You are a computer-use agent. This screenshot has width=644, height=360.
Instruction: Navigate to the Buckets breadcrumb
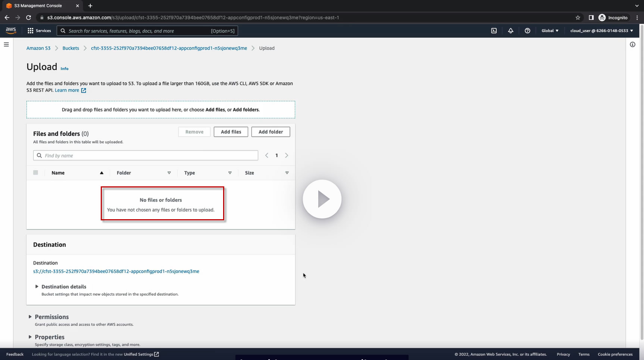(x=71, y=48)
